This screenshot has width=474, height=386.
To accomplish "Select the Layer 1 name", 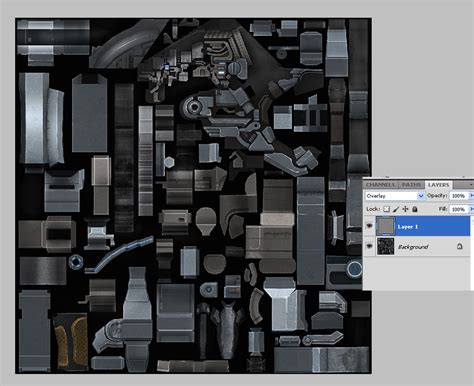I will pos(407,227).
